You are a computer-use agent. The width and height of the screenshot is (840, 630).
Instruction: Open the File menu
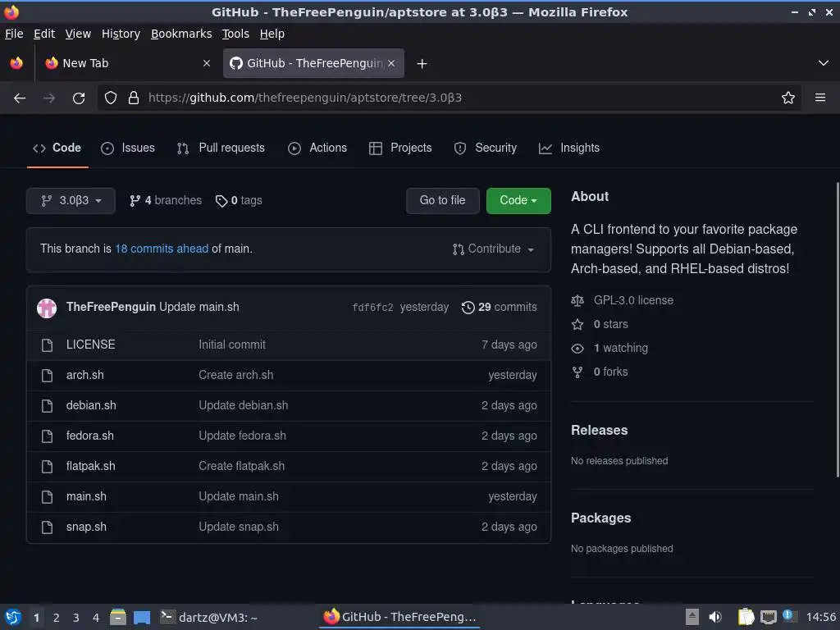(x=14, y=34)
